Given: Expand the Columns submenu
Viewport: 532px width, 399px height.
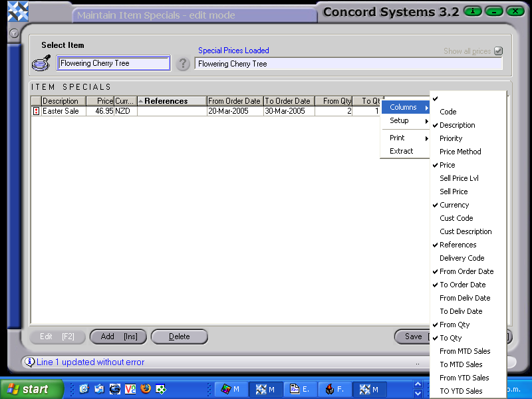Looking at the screenshot, I should click(405, 106).
